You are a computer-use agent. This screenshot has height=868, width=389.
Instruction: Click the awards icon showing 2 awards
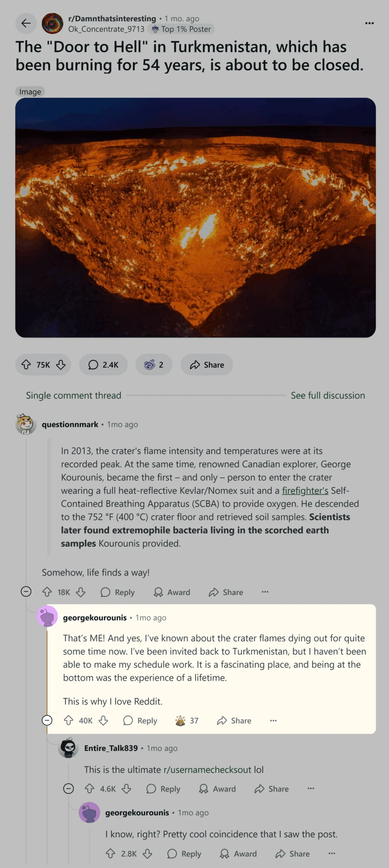point(149,364)
